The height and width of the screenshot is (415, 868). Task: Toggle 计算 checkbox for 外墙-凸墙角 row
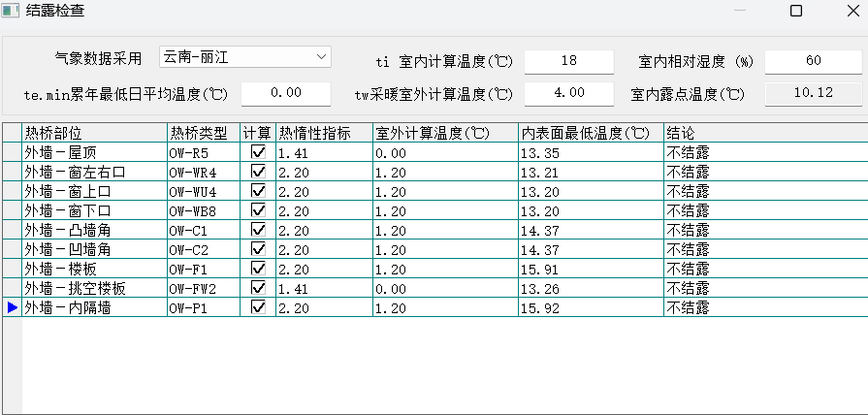pos(258,230)
